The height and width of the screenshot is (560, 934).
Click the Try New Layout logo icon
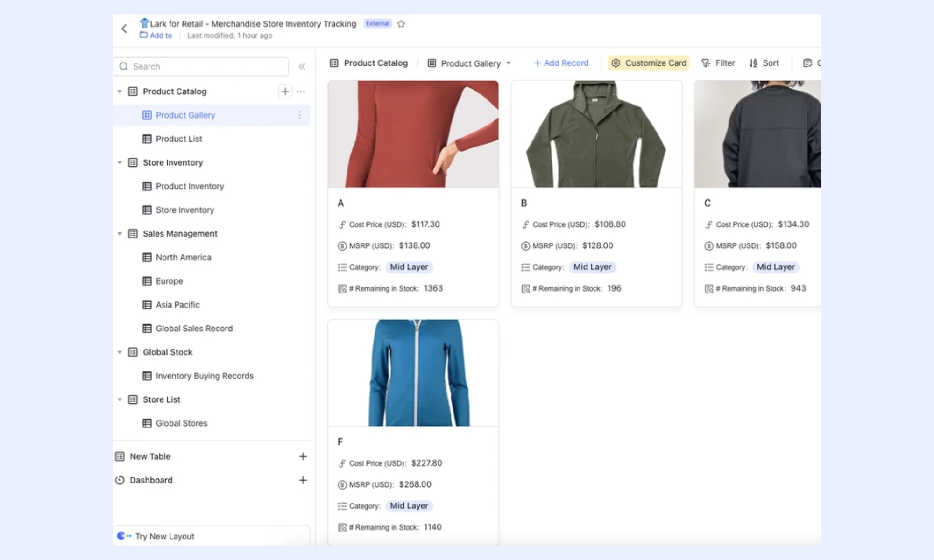point(124,536)
